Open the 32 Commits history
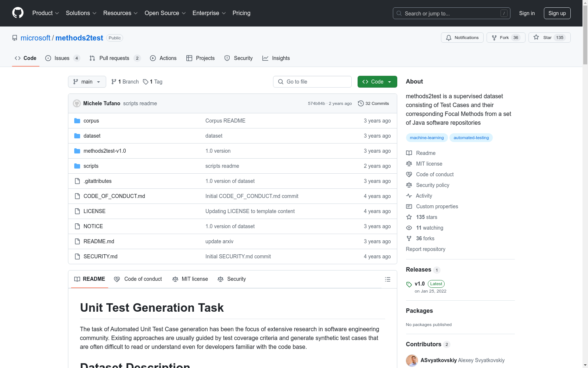This screenshot has width=588, height=368. [x=373, y=103]
